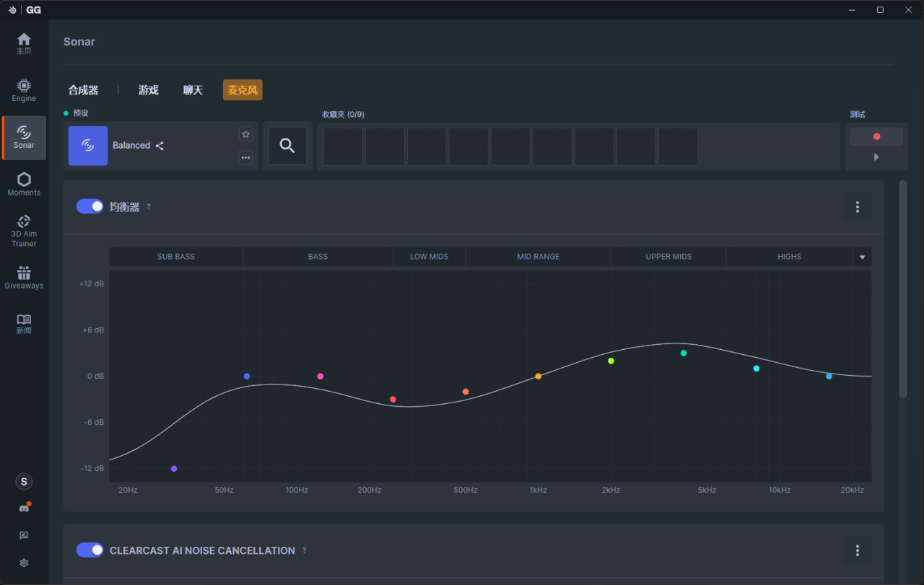Click the Balanced preset thumbnail icon
The image size is (924, 585).
(x=88, y=146)
